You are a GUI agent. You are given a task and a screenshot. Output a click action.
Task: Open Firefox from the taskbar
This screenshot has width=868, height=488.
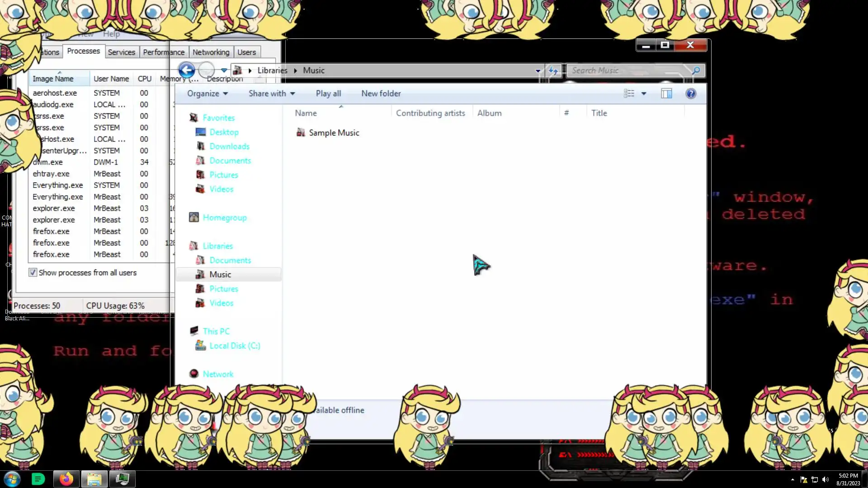click(x=66, y=479)
